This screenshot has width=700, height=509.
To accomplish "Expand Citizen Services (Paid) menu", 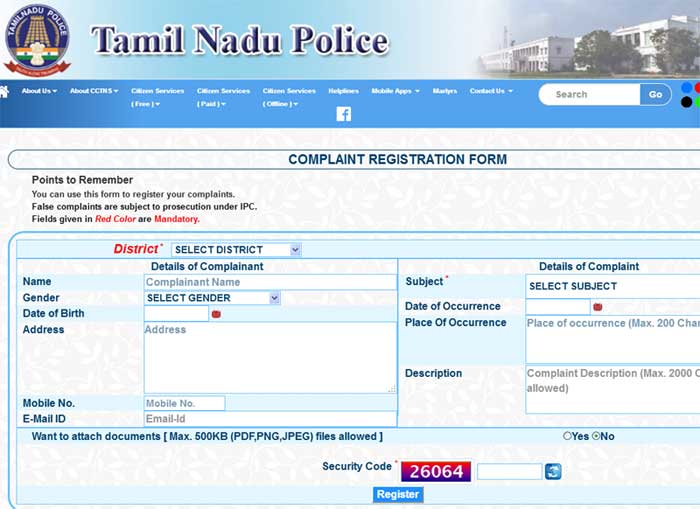I will coord(223,97).
